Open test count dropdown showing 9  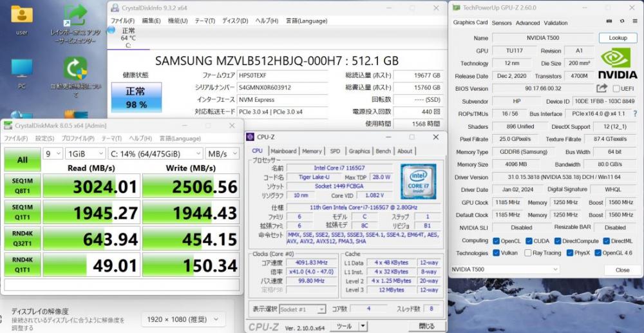[53, 153]
